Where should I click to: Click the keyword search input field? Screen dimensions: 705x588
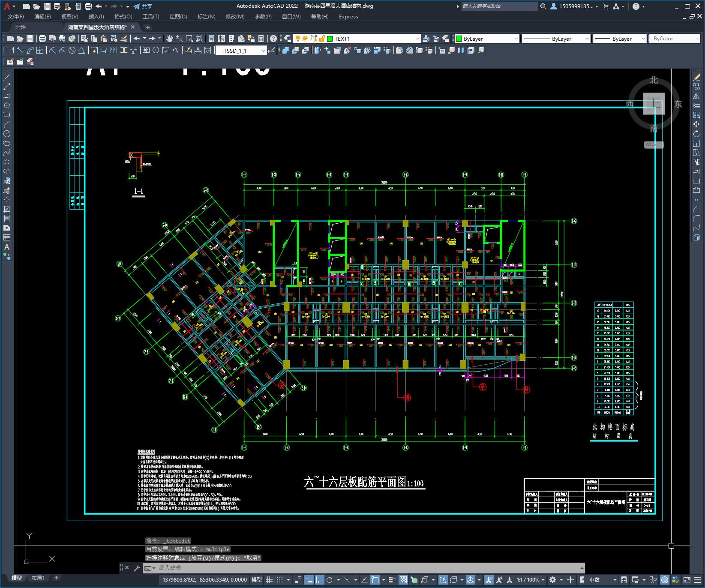pos(499,6)
